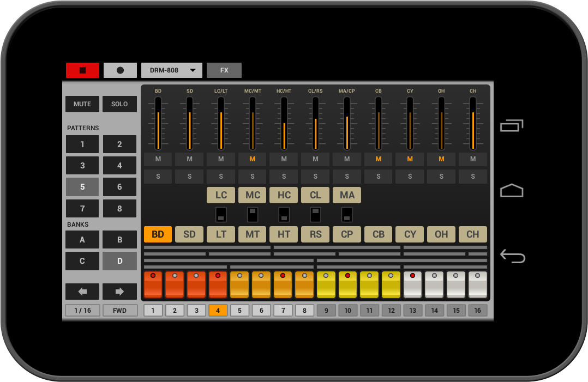Image resolution: width=588 pixels, height=382 pixels.
Task: Select the HC instrument
Action: [x=284, y=195]
